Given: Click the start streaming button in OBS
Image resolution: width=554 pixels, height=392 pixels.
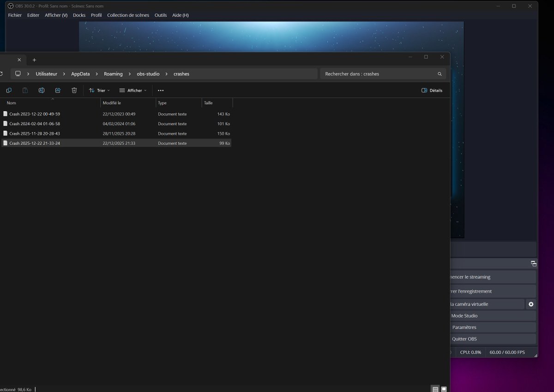Looking at the screenshot, I should pyautogui.click(x=493, y=277).
